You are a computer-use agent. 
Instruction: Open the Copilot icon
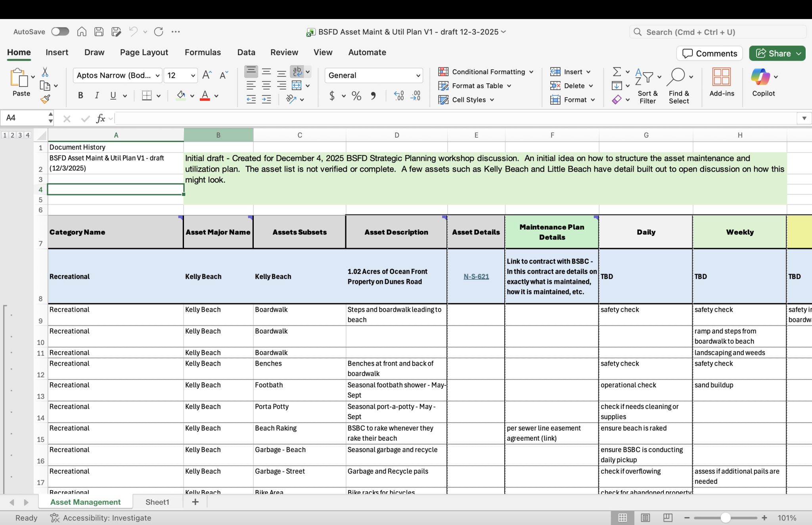click(x=760, y=77)
